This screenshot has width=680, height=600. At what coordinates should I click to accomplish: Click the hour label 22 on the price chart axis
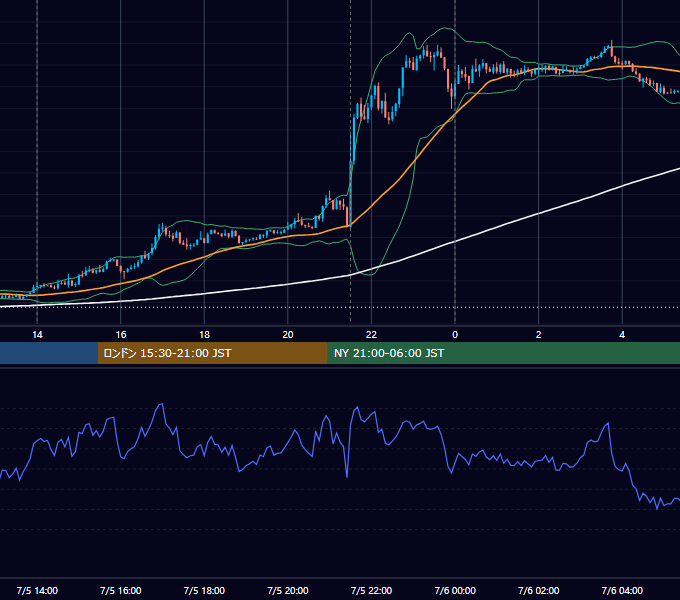click(371, 335)
